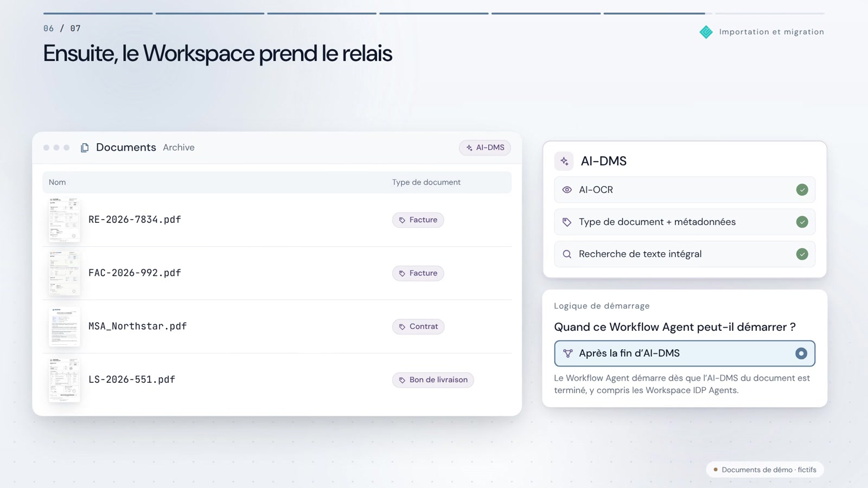Screen dimensions: 868x488
Task: Click the teal diamond logo beside Importation et migration
Action: (706, 32)
